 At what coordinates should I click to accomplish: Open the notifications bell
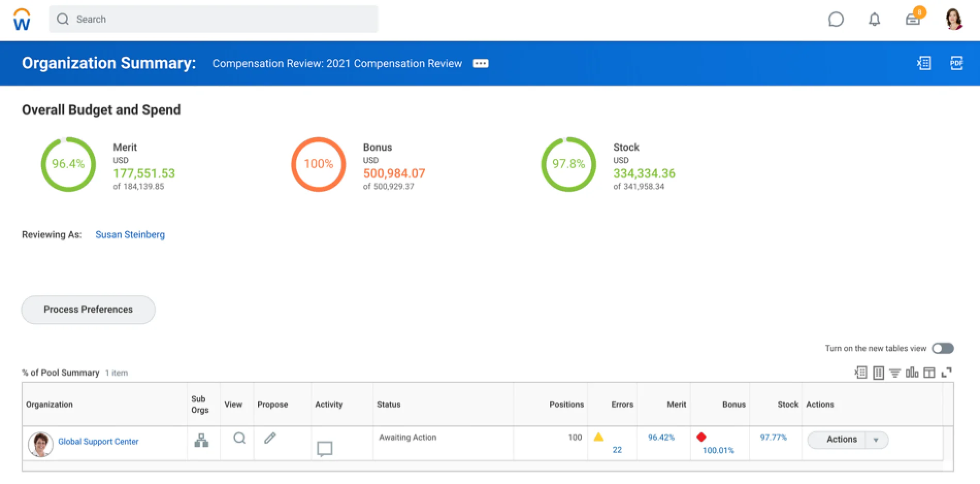(874, 20)
